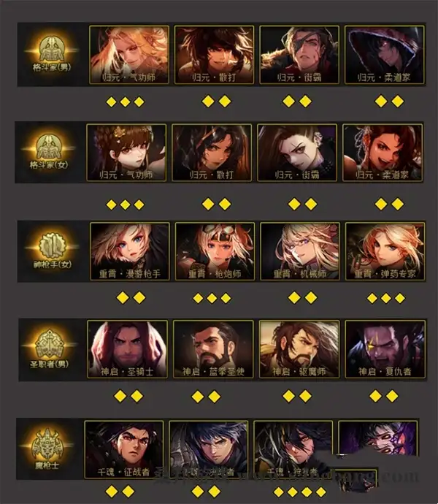This screenshot has width=438, height=504.
Task: Choose the 重霄·漫游枪手 portrait
Action: (x=129, y=251)
